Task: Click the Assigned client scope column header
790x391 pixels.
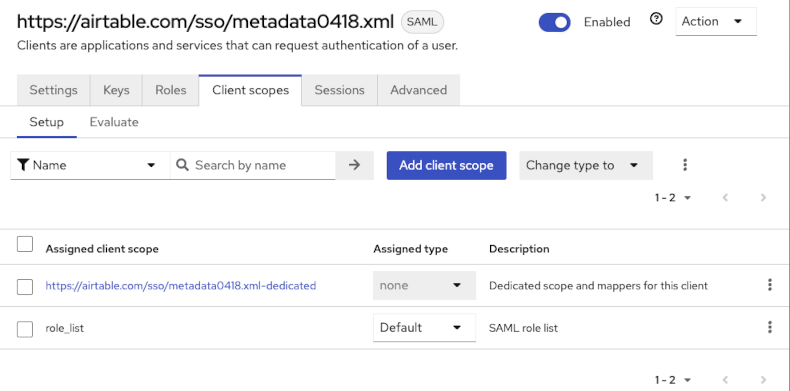Action: coord(102,249)
